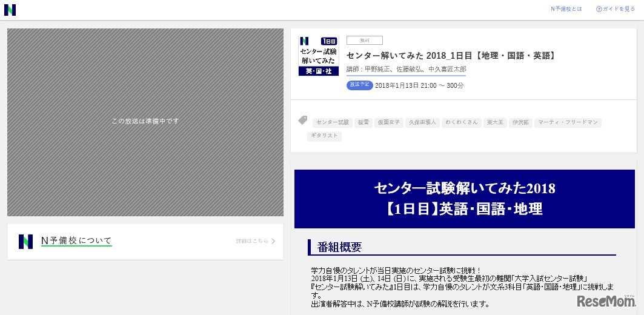Click 詳細はこちら link

point(252,242)
